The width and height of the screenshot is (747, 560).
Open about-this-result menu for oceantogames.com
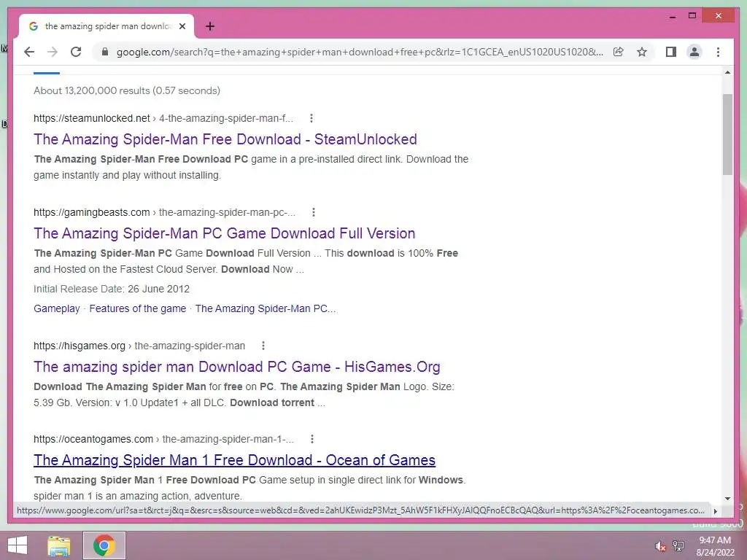(312, 439)
